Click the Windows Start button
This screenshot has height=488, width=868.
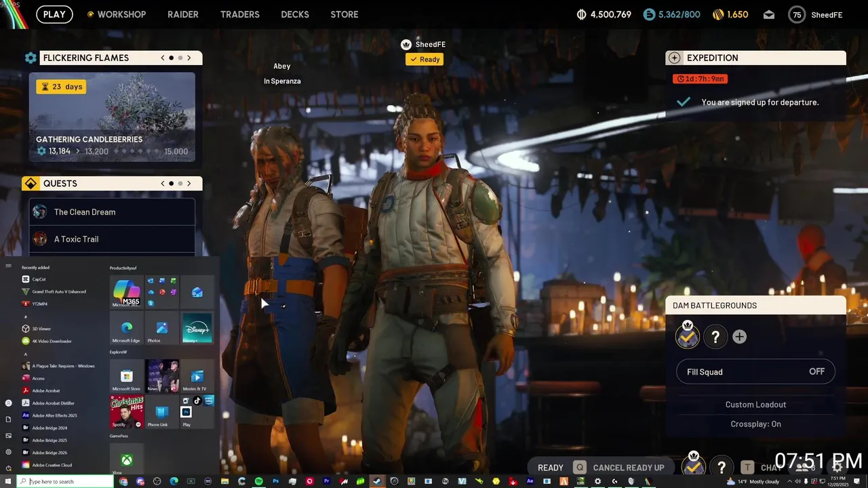8,481
